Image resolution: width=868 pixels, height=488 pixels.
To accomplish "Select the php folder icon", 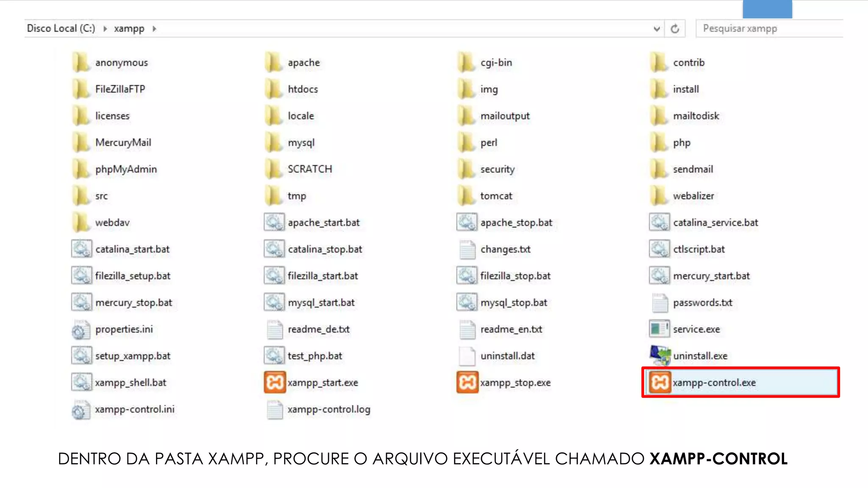I will point(659,142).
